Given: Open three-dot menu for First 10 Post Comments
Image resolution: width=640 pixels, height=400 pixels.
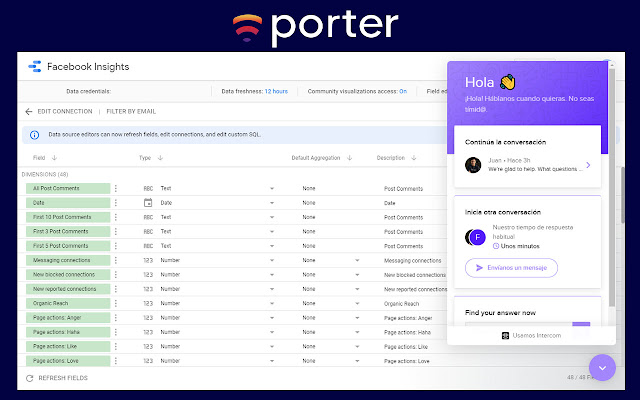Looking at the screenshot, I should click(x=116, y=217).
